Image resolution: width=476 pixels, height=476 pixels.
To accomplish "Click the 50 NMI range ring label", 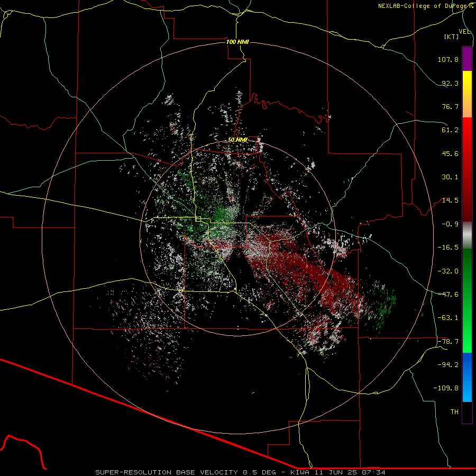I will pos(237,140).
